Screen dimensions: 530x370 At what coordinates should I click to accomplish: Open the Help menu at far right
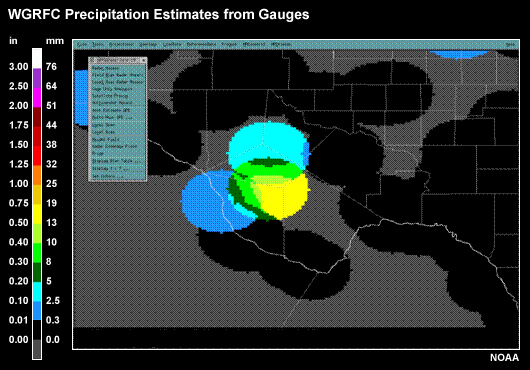pos(510,45)
